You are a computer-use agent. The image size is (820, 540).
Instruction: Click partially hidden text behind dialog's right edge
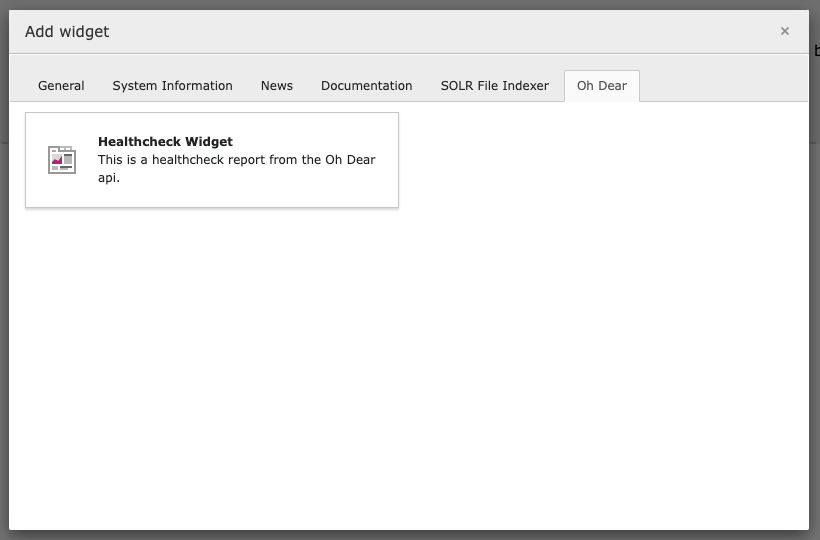click(x=816, y=51)
